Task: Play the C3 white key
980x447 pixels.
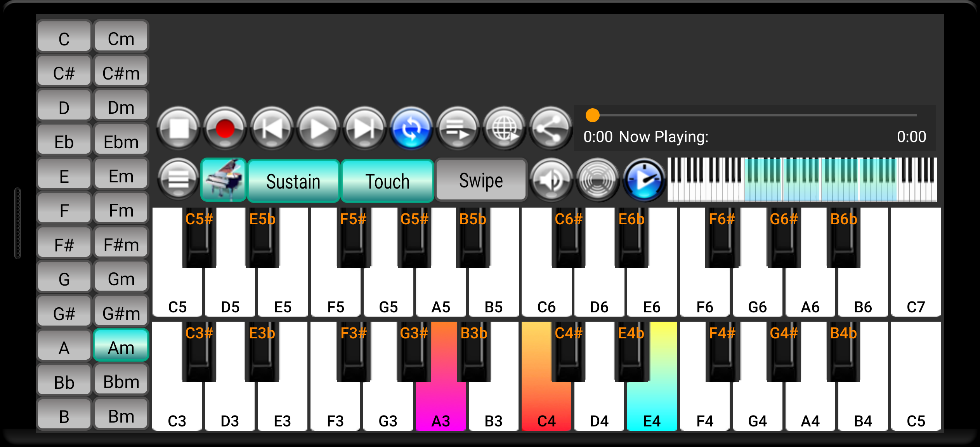Action: [177, 405]
